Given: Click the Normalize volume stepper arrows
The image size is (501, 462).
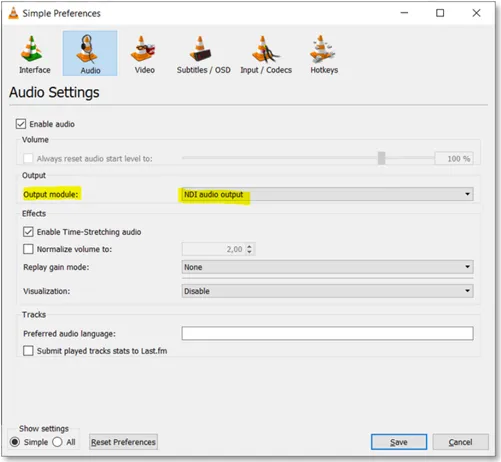Looking at the screenshot, I should 249,249.
